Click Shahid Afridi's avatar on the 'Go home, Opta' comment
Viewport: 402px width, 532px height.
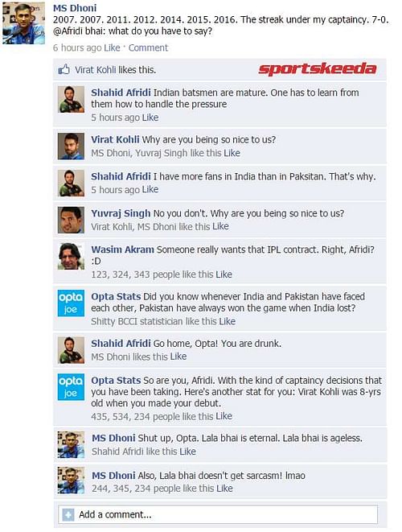click(71, 350)
